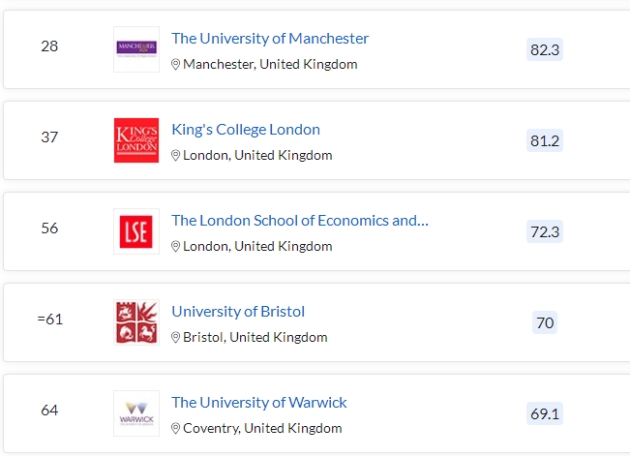Click the King's College London logo
The height and width of the screenshot is (456, 630).
coord(136,140)
